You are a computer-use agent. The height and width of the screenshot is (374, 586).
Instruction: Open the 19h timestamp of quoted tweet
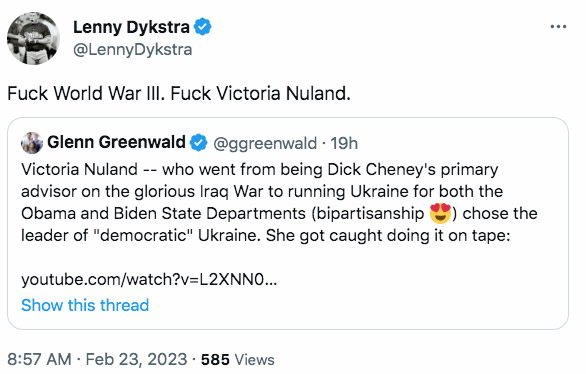coord(344,143)
